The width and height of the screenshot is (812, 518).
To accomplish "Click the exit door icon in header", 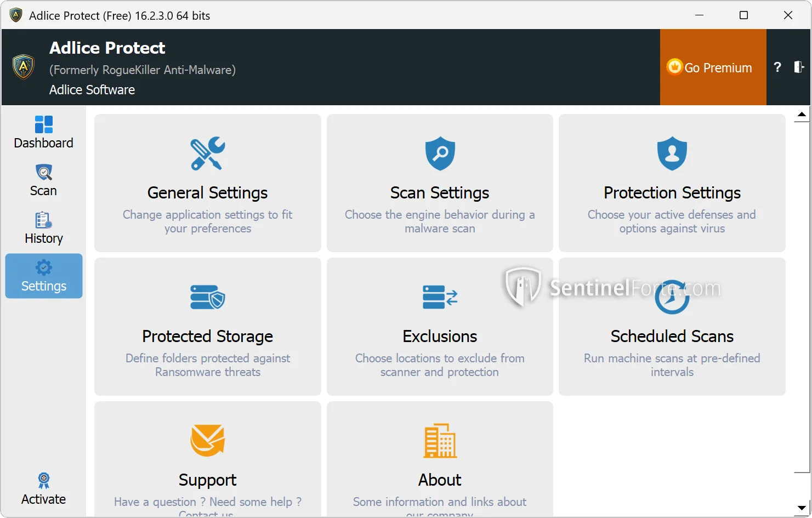I will pos(799,67).
